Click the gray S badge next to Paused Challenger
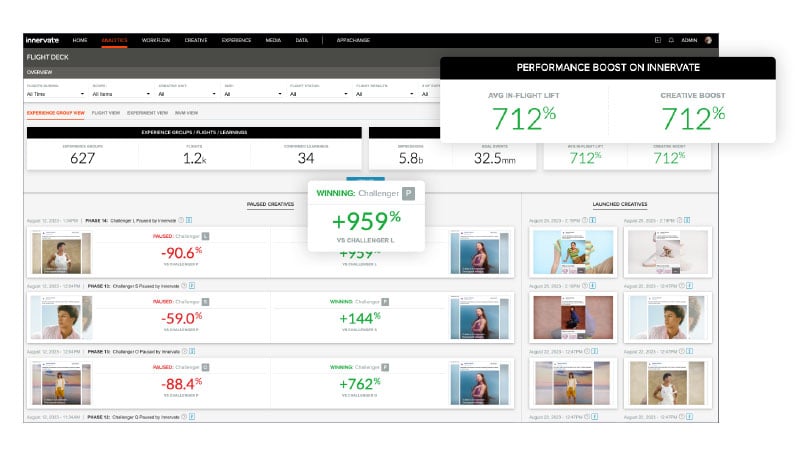This screenshot has height=450, width=800. click(x=205, y=300)
